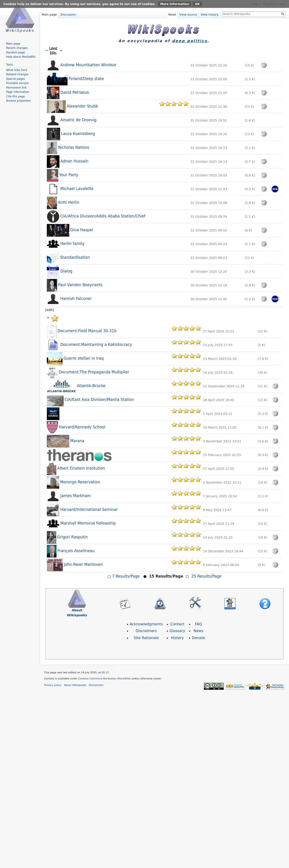This screenshot has height=868, width=289.
Task: Open Wikipedia globe icon for Marana
Action: tap(275, 441)
